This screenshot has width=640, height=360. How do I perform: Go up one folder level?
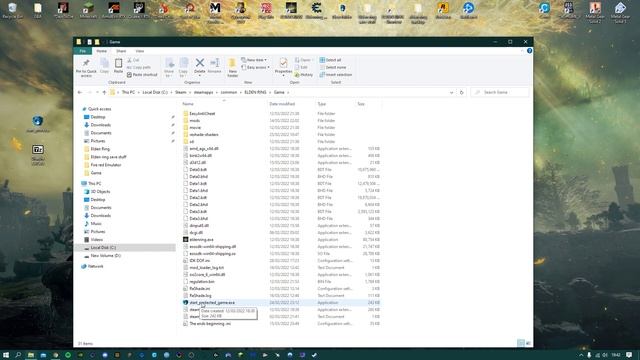point(104,93)
